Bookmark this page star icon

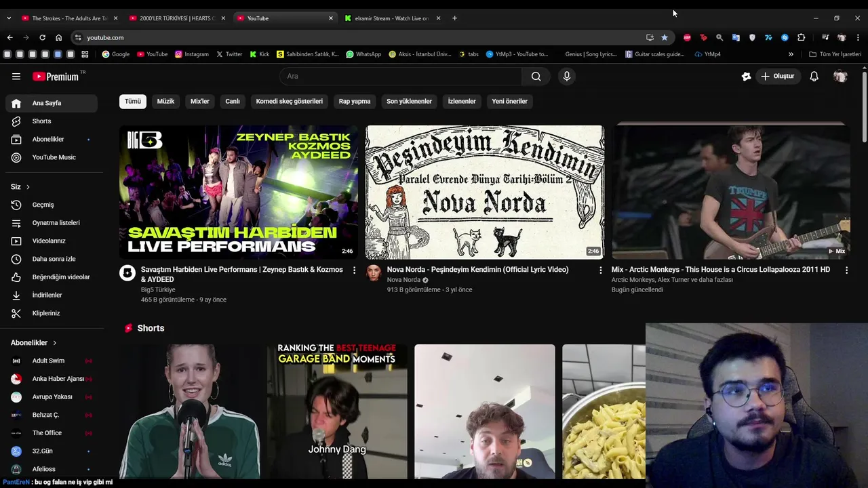point(665,37)
